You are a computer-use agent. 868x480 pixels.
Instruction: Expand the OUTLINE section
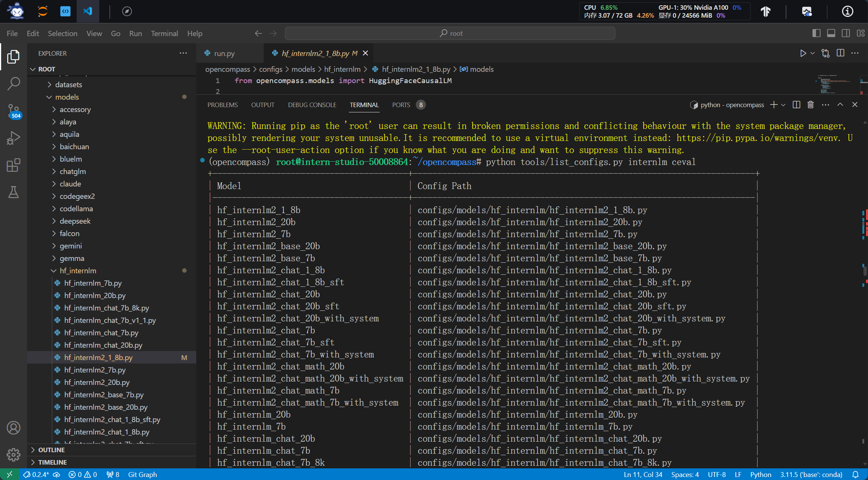point(52,450)
